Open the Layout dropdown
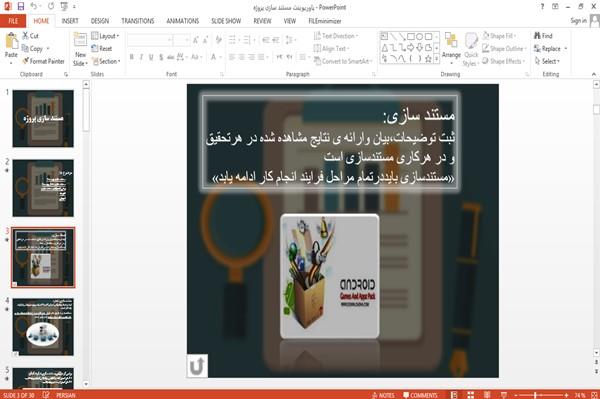600x399 pixels. click(105, 36)
